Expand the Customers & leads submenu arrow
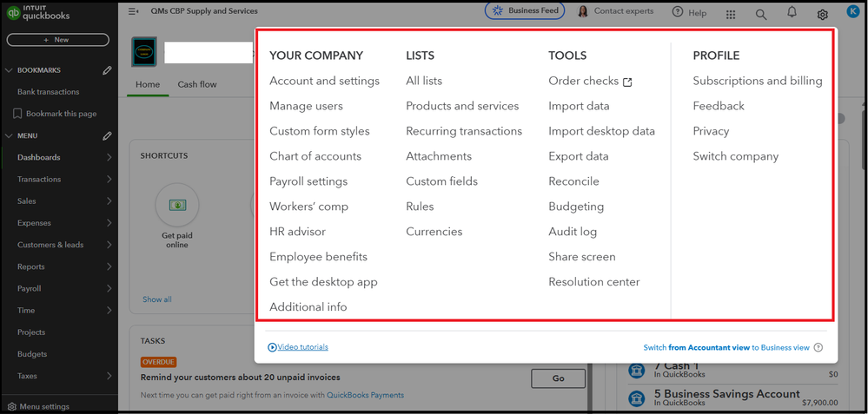 click(109, 245)
